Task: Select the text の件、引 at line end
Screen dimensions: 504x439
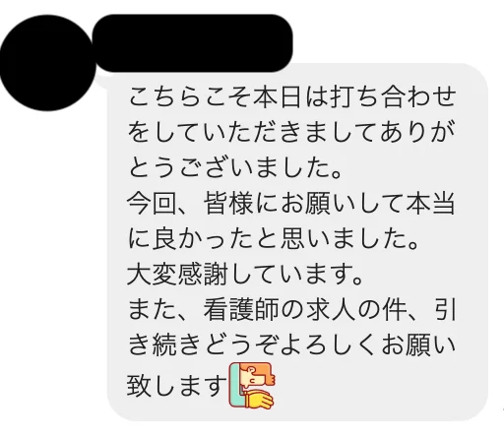Action: 407,310
